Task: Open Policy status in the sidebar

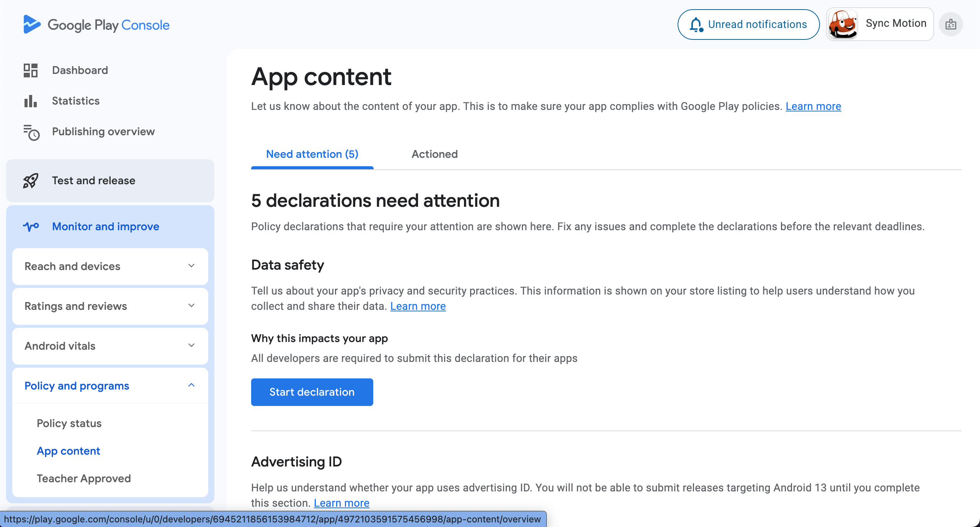Action: click(69, 423)
